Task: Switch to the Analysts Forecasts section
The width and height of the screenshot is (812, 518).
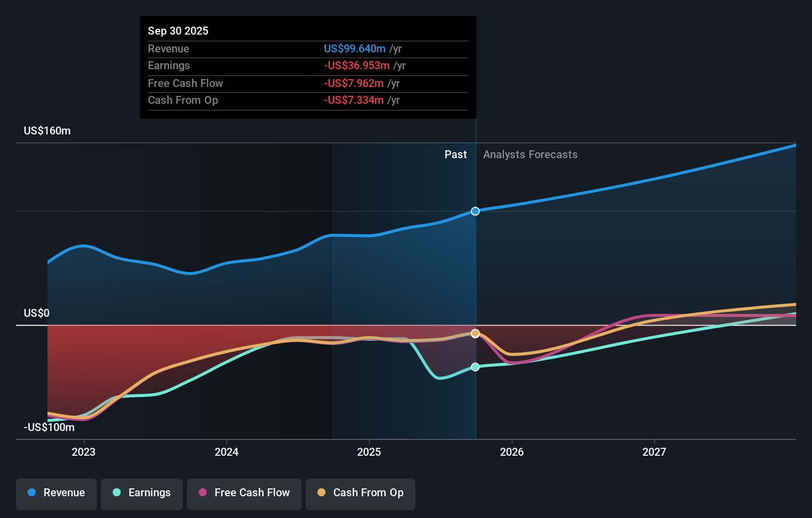Action: pyautogui.click(x=530, y=154)
